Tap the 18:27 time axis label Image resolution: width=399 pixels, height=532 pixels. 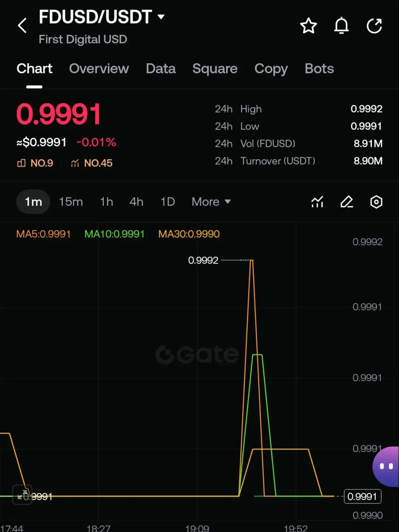(x=98, y=528)
